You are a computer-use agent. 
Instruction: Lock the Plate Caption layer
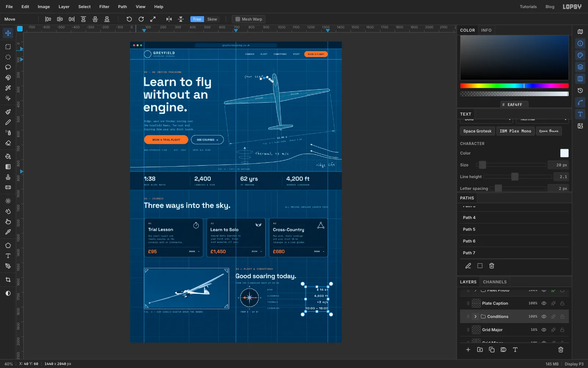[562, 303]
